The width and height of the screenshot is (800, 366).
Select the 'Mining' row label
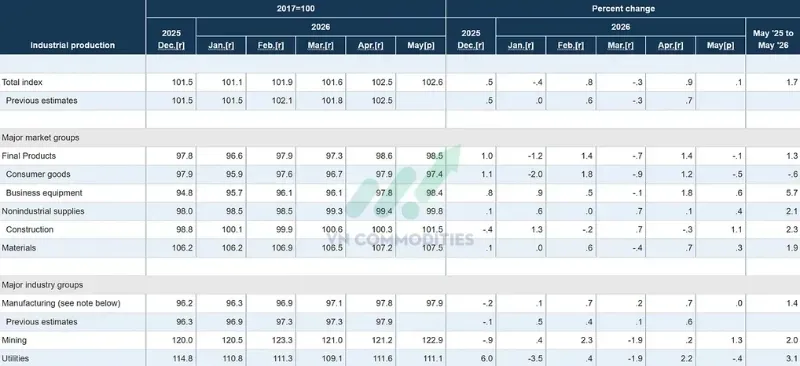click(x=14, y=340)
